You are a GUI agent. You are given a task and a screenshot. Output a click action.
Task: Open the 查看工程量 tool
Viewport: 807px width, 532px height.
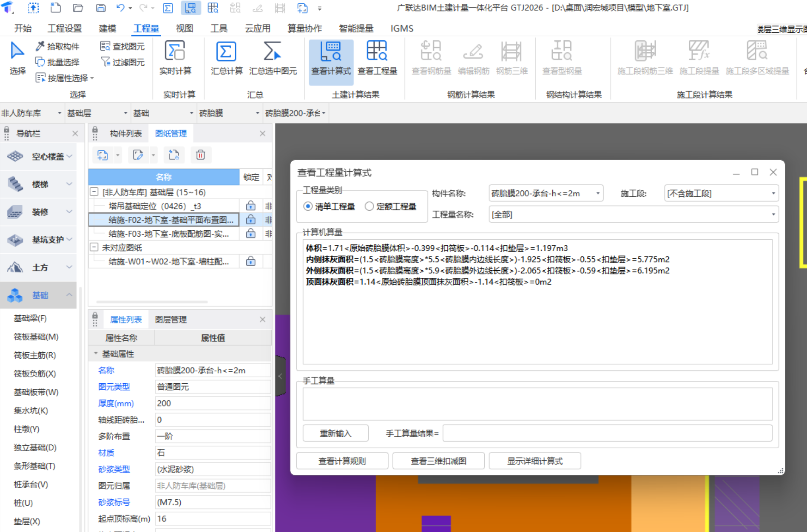point(377,59)
